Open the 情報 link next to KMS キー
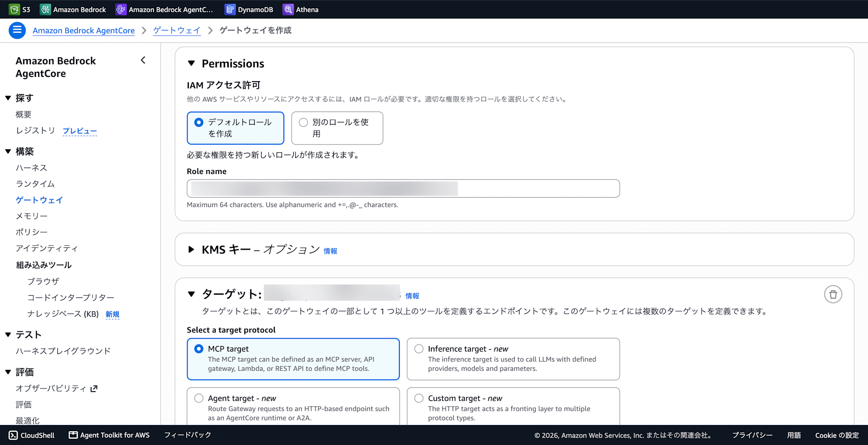This screenshot has height=445, width=868. point(330,251)
